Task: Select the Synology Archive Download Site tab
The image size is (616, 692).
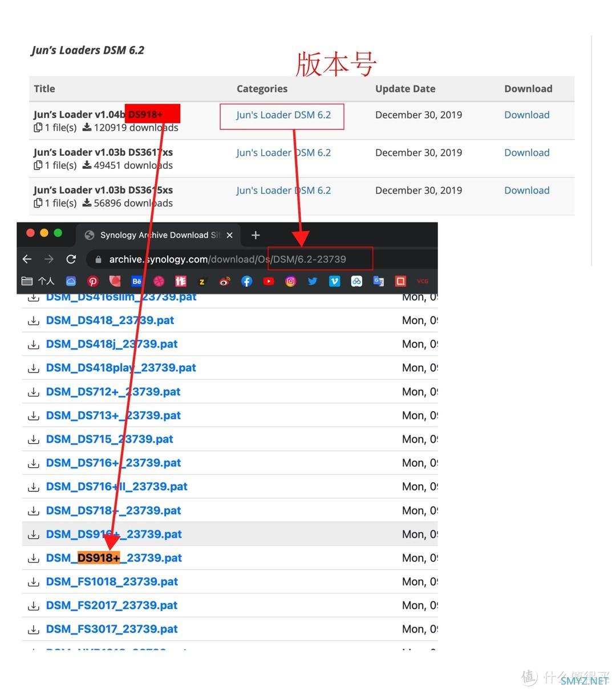Action: coord(159,235)
